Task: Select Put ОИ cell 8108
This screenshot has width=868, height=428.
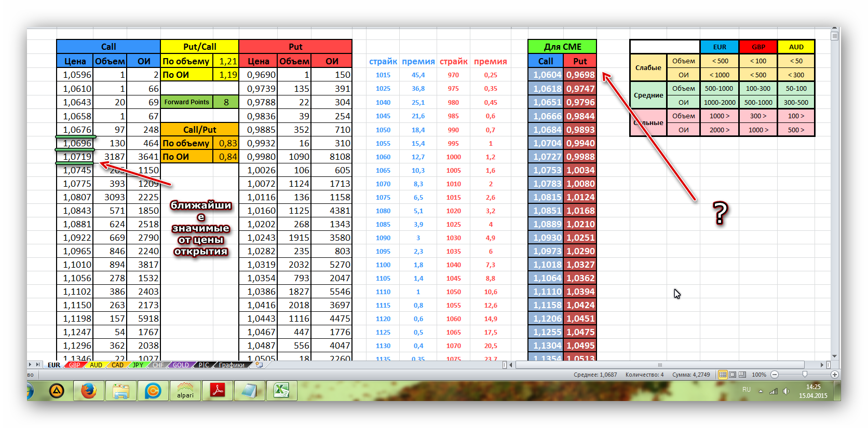Action: pos(331,157)
